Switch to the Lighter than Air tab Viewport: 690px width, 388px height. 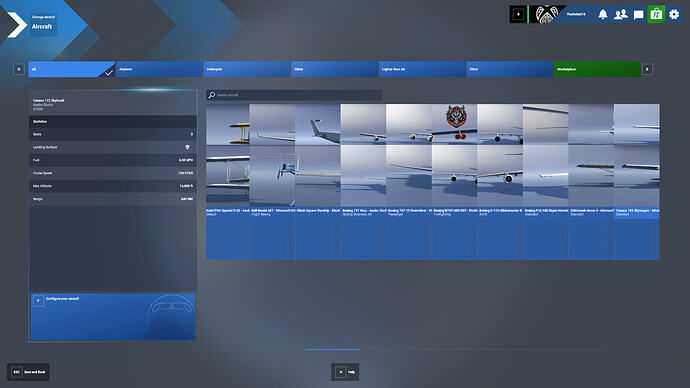pos(422,70)
